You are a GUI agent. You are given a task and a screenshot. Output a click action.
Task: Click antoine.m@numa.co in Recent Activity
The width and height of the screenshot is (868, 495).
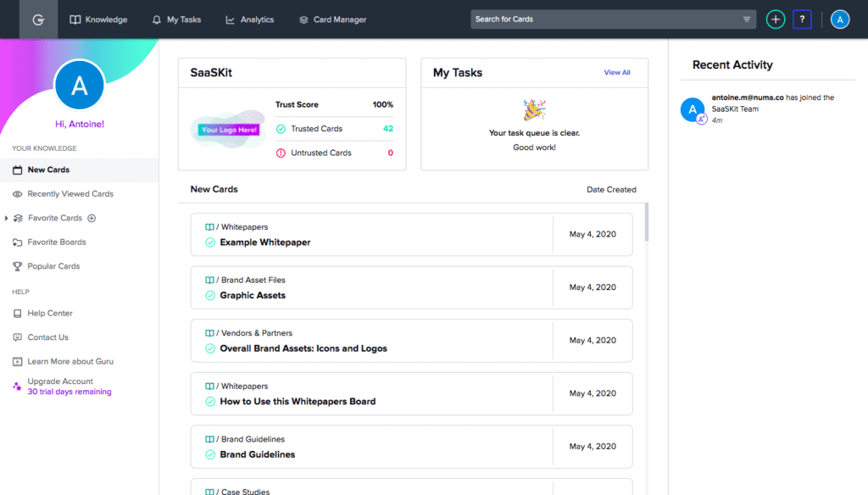pos(748,97)
